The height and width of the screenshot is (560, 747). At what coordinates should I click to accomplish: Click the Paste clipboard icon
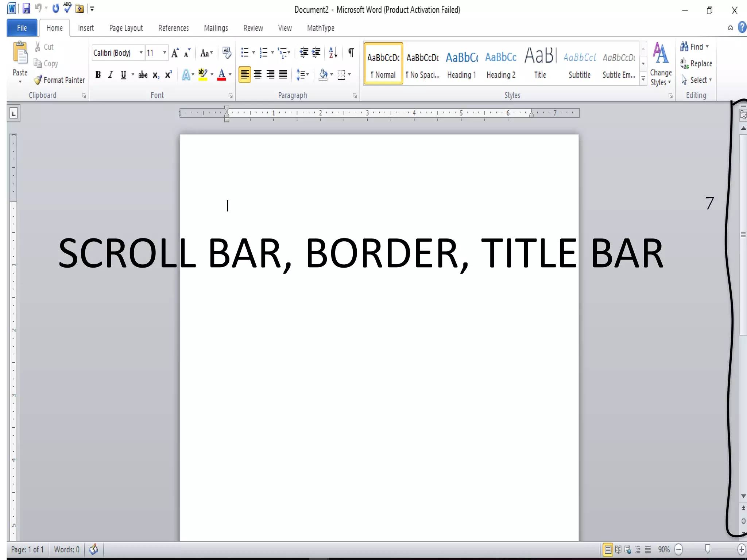click(x=20, y=53)
